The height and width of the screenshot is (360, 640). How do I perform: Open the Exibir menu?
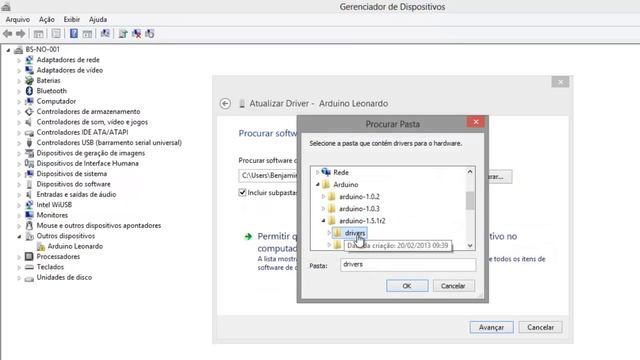click(x=71, y=19)
